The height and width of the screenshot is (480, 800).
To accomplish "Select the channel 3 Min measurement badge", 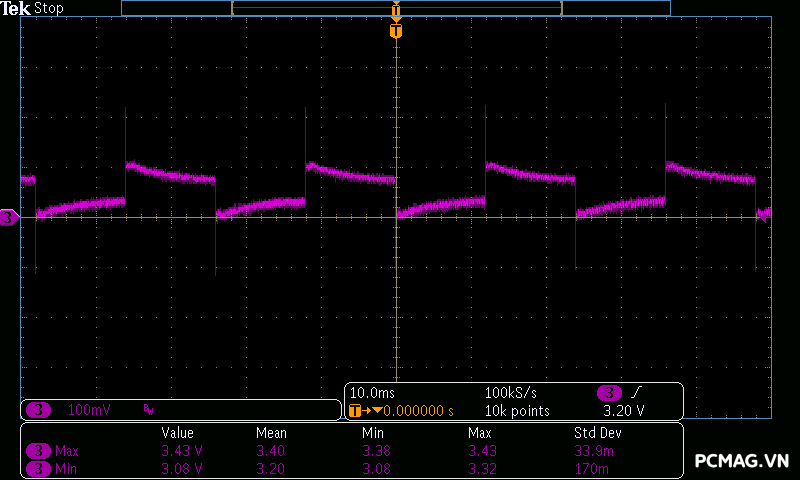I will click(x=37, y=468).
